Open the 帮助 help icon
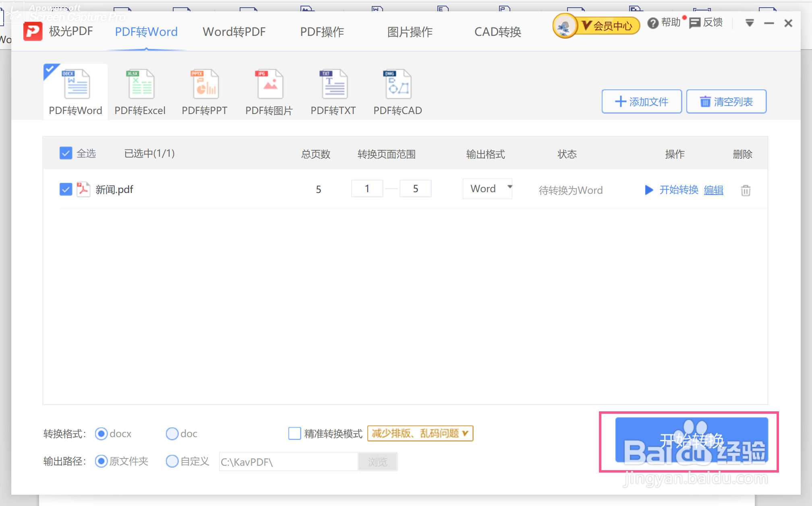 [653, 23]
